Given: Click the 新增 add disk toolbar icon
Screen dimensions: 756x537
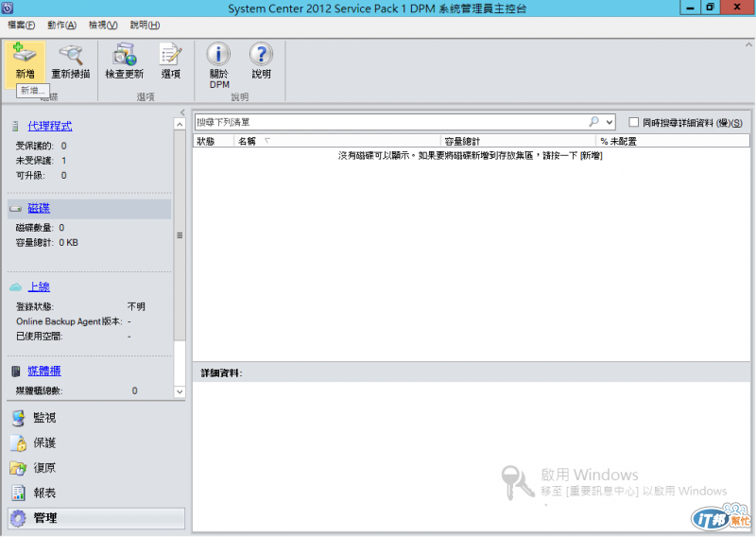Looking at the screenshot, I should pyautogui.click(x=25, y=53).
